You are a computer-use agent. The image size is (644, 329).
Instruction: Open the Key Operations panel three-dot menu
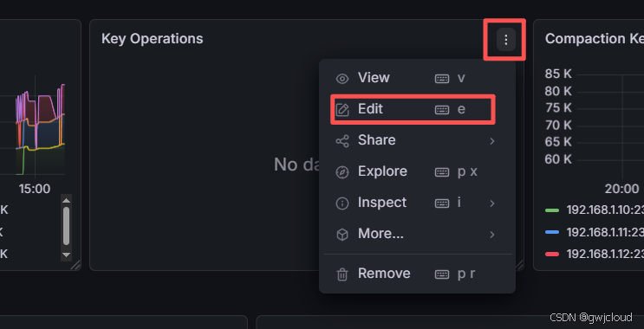point(505,40)
